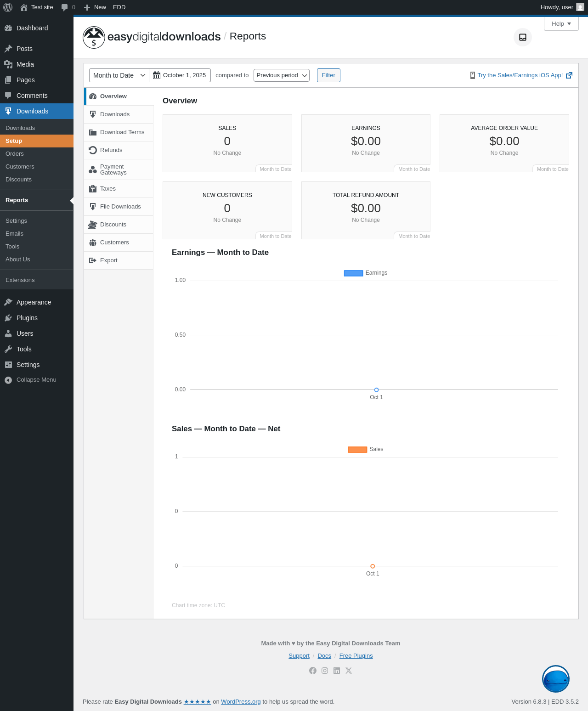Click the Users person icon
This screenshot has width=588, height=711.
pos(8,333)
